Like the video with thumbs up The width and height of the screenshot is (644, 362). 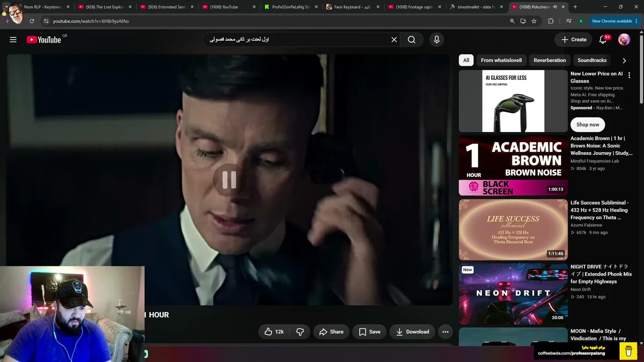click(x=274, y=332)
